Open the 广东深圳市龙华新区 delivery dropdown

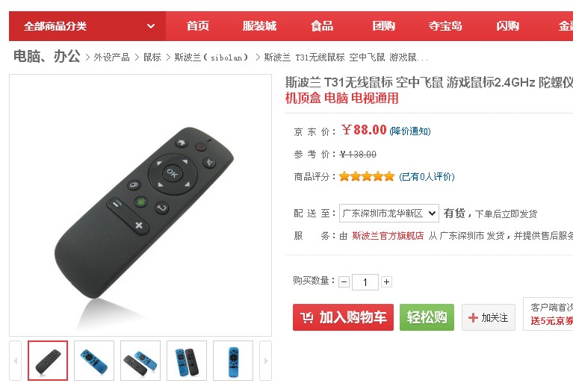click(x=389, y=213)
